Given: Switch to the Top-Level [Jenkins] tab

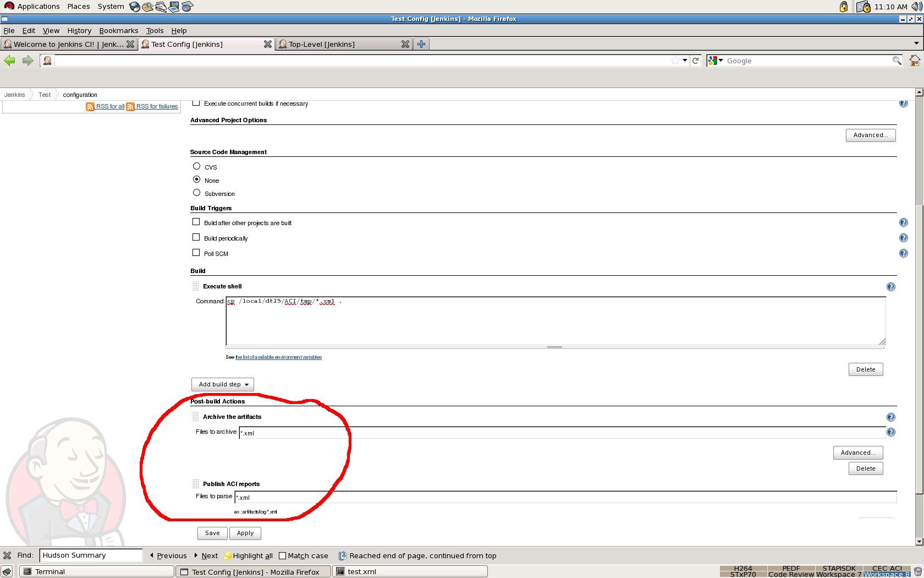Looking at the screenshot, I should pos(344,44).
